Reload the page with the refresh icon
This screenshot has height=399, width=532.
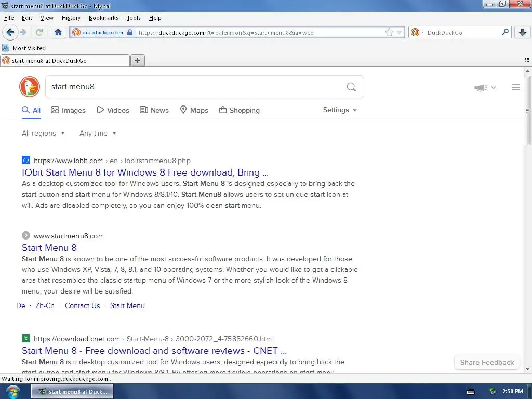[39, 32]
